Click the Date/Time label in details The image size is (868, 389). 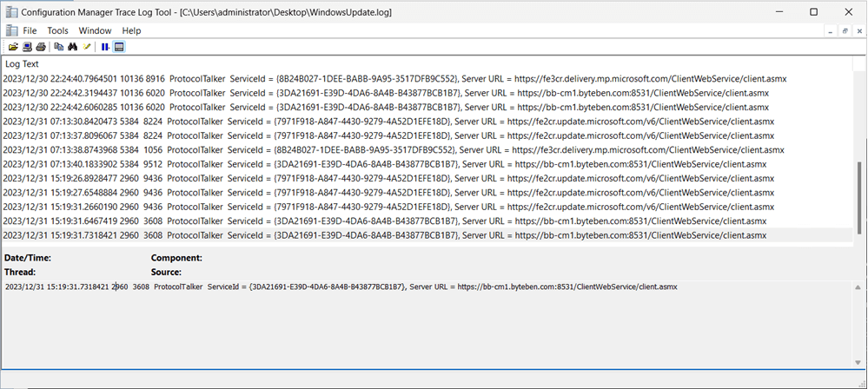[x=28, y=258]
